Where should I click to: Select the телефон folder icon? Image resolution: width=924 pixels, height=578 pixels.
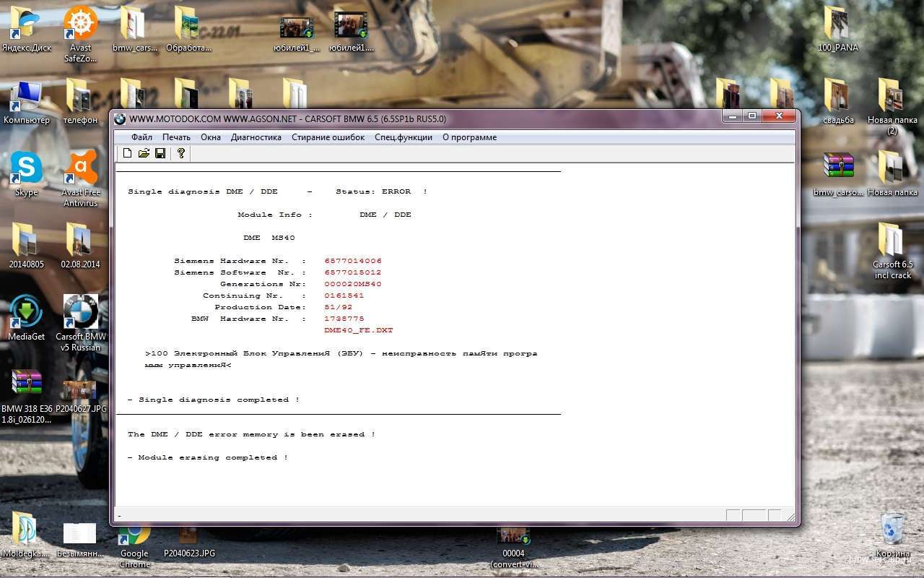[80, 102]
